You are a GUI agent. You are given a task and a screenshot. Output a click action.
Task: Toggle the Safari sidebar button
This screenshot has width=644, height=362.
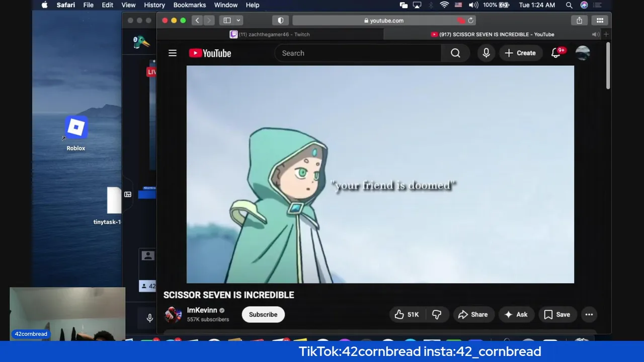coord(227,20)
